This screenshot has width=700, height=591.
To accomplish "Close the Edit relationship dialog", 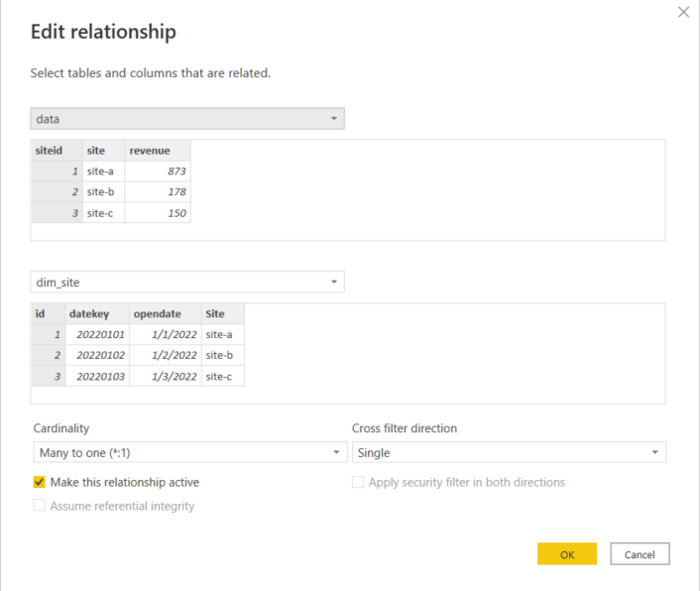I will [683, 12].
